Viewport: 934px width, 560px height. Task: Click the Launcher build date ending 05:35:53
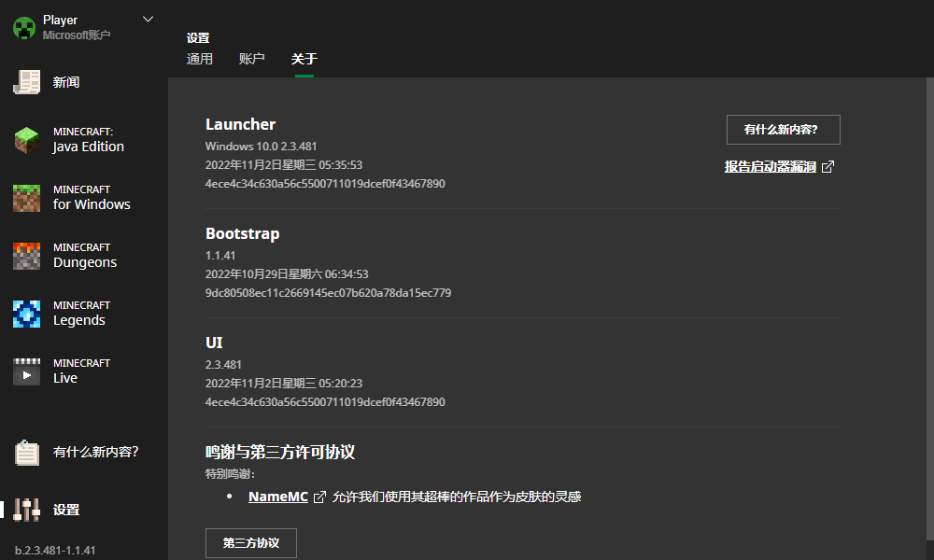284,165
